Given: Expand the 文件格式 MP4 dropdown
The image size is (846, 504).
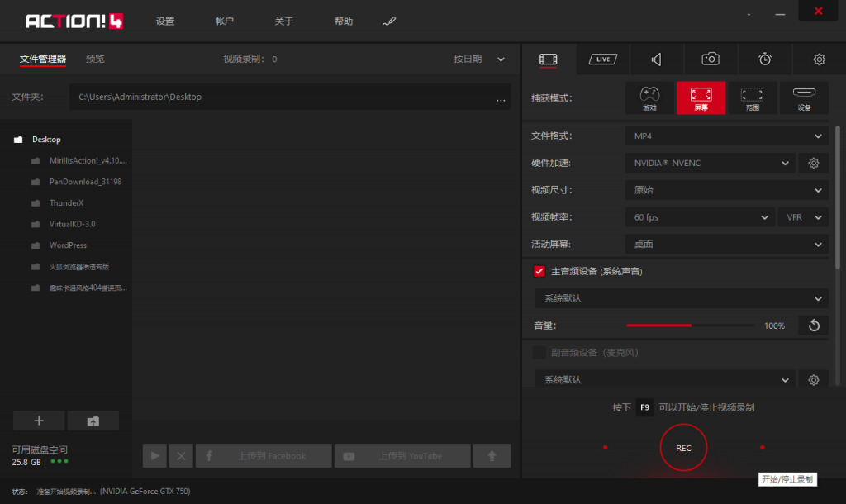Looking at the screenshot, I should click(x=726, y=136).
